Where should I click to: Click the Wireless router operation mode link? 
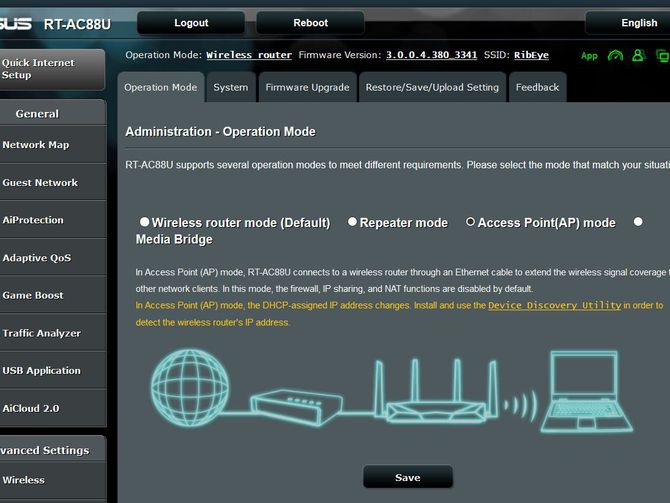tap(249, 55)
